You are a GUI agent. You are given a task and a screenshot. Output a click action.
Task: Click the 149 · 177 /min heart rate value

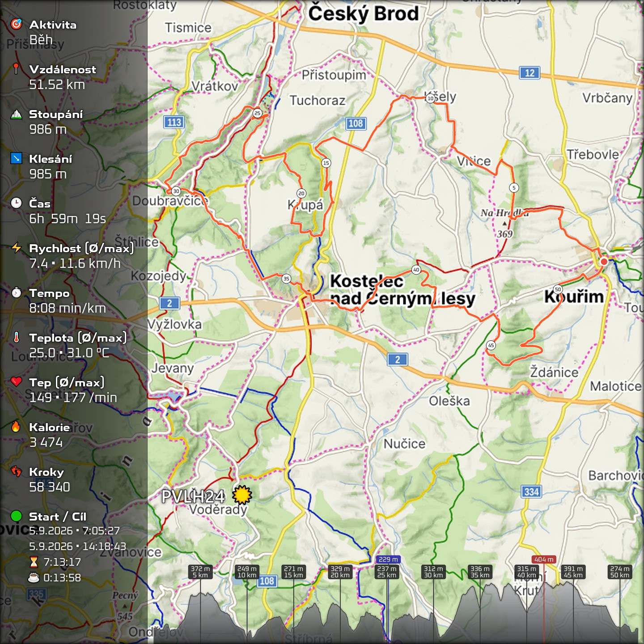click(x=73, y=398)
